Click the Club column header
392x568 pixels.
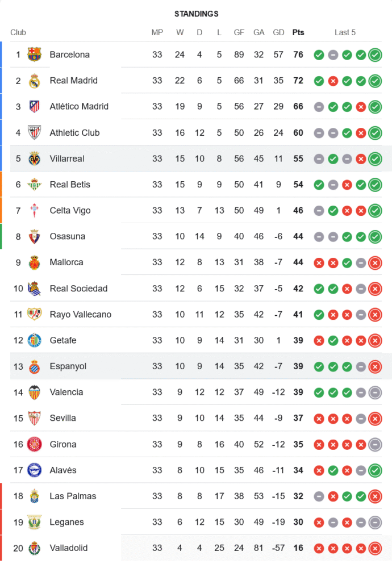[18, 32]
